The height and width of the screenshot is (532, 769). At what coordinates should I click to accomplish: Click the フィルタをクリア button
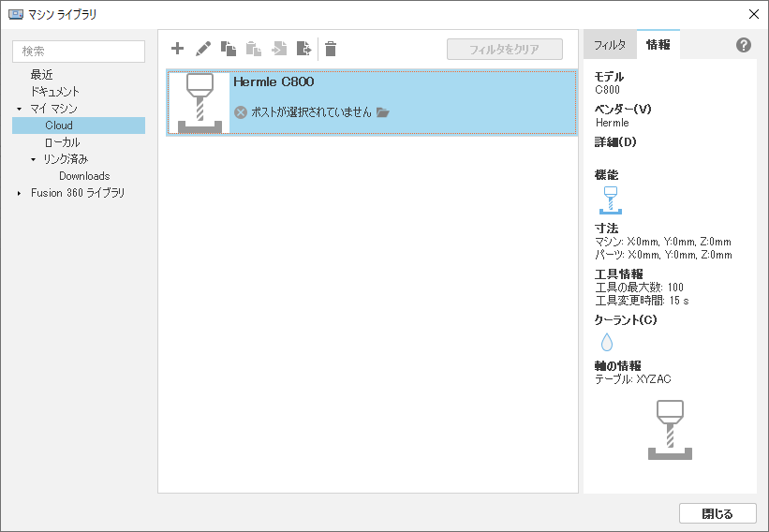pos(505,49)
